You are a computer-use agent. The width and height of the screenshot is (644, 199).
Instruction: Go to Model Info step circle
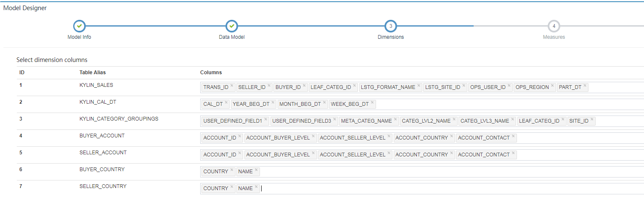click(x=79, y=26)
